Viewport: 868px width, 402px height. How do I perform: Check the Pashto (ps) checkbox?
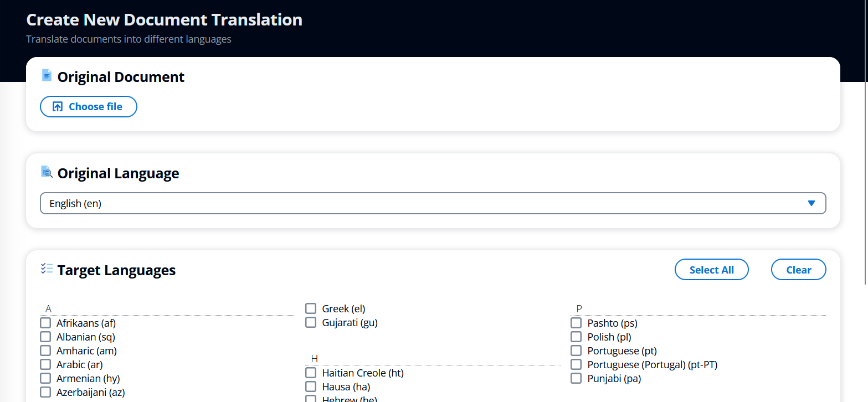576,323
